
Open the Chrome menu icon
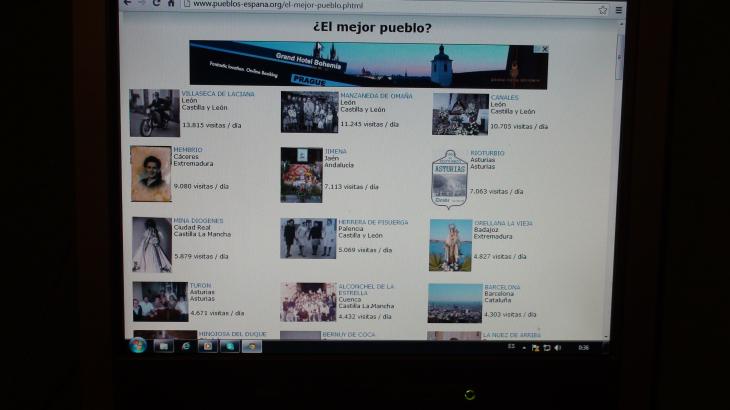coord(618,9)
